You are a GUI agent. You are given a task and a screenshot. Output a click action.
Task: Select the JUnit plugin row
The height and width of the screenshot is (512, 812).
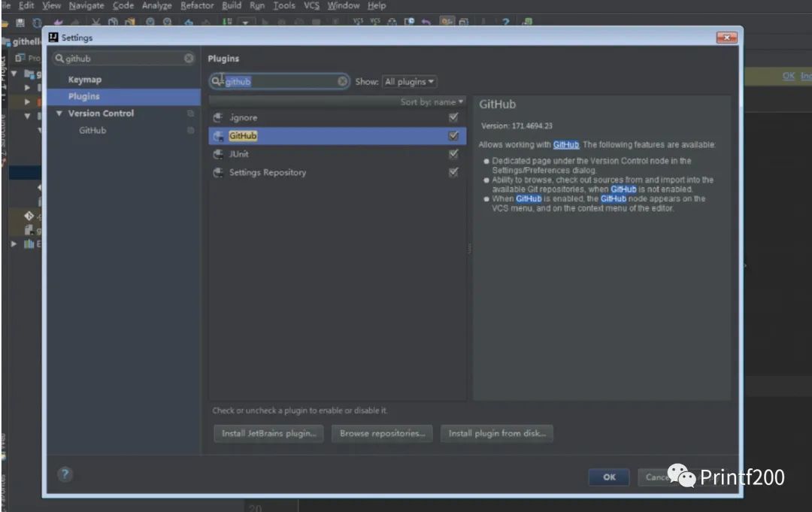tap(337, 154)
